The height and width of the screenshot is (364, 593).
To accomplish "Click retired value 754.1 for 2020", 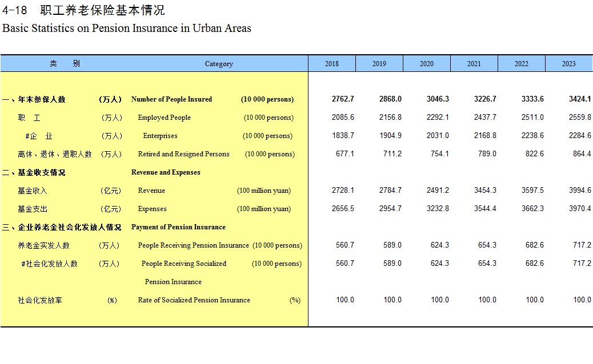I will 440,153.
